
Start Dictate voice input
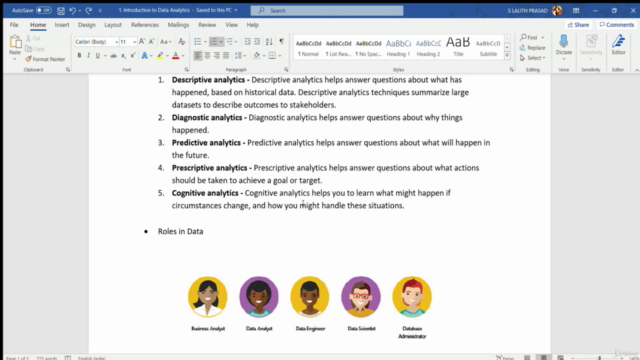(x=564, y=45)
